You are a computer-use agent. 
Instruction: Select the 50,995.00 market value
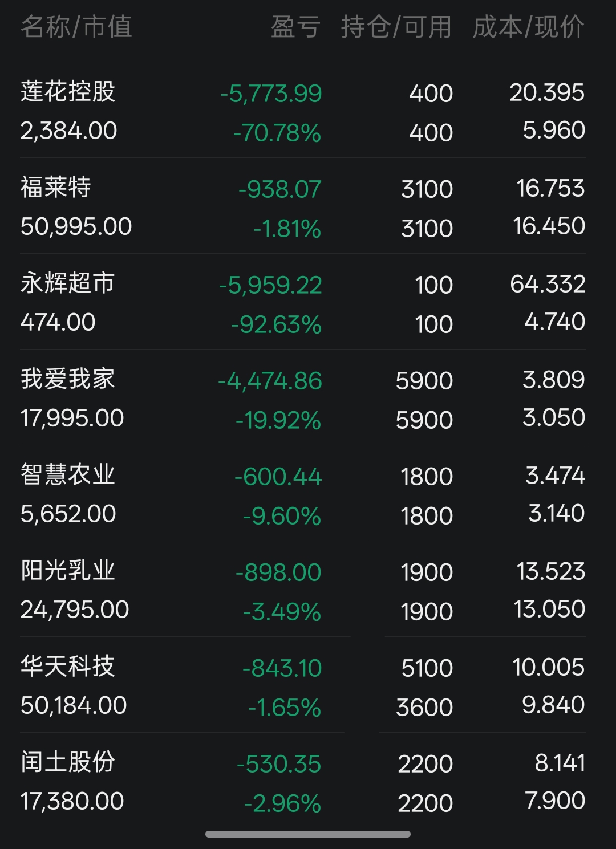click(x=76, y=227)
